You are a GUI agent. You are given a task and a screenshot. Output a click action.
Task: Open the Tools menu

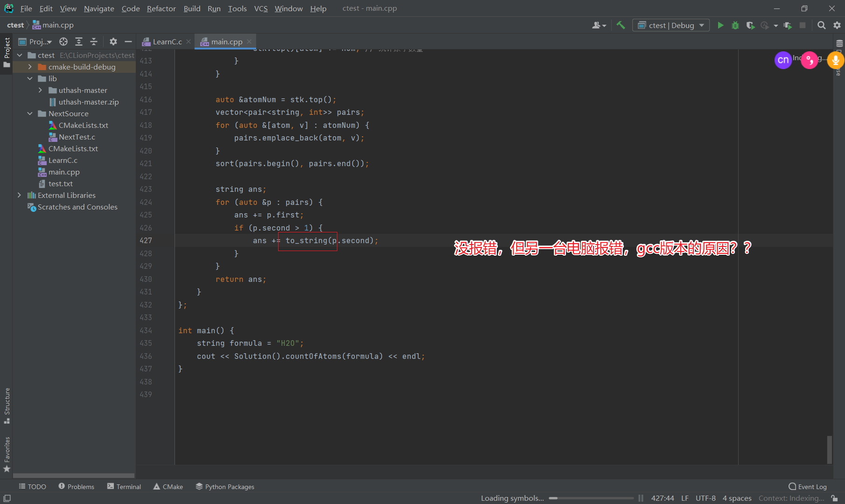(x=237, y=8)
